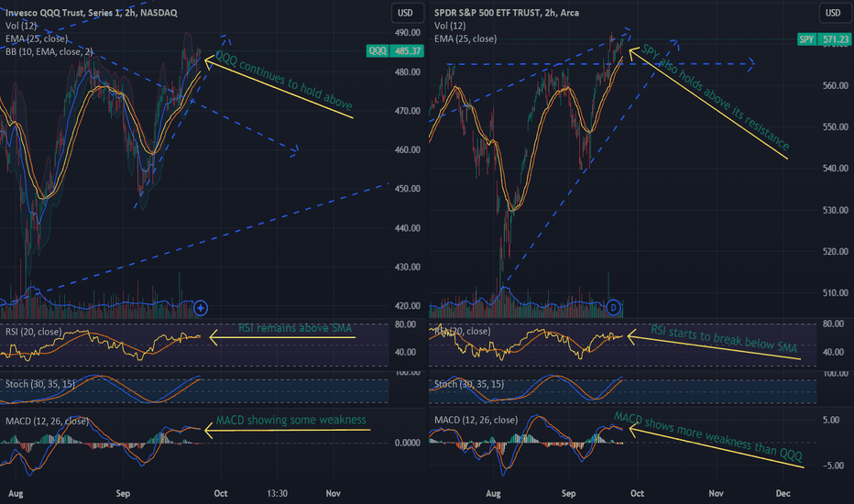Select the SPDR S&P 500 ETF TRUST title
Viewport: 854px width, 504px height.
(507, 13)
